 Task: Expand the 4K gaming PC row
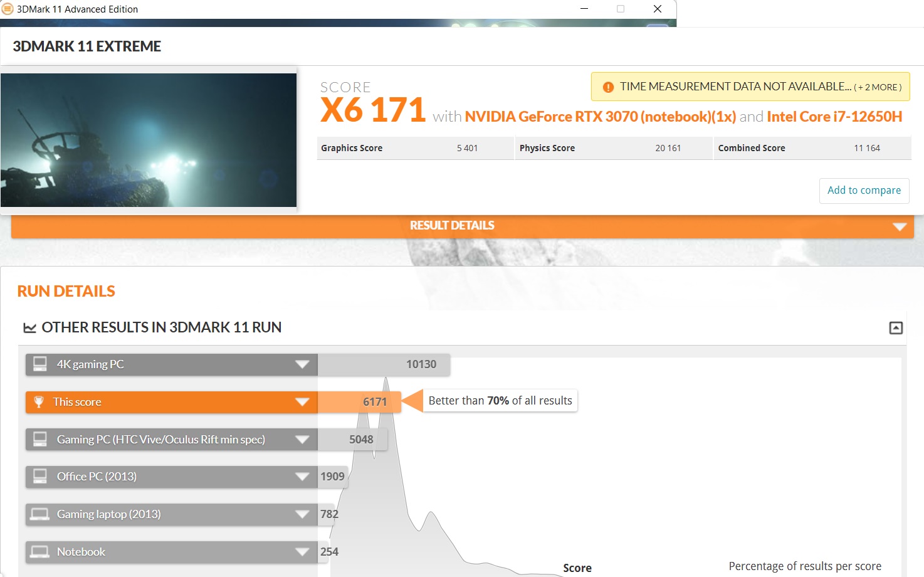[x=302, y=364]
